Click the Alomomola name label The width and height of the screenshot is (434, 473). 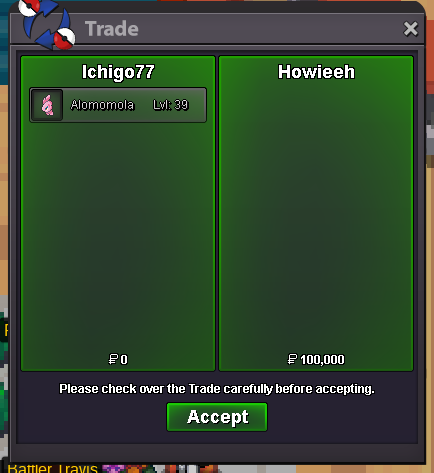pos(102,105)
